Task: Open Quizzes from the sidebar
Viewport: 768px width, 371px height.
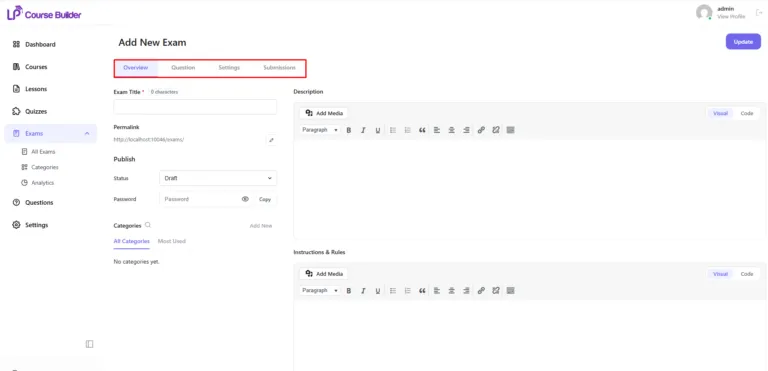Action: coord(30,111)
